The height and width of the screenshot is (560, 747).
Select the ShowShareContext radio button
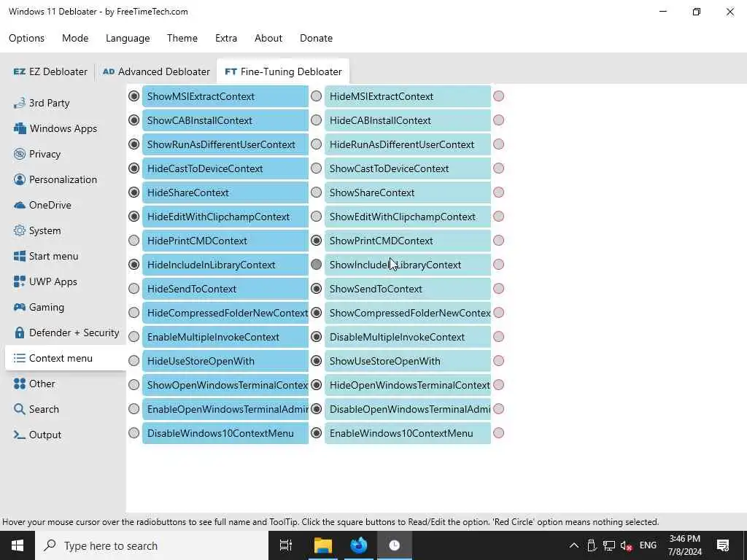click(317, 192)
